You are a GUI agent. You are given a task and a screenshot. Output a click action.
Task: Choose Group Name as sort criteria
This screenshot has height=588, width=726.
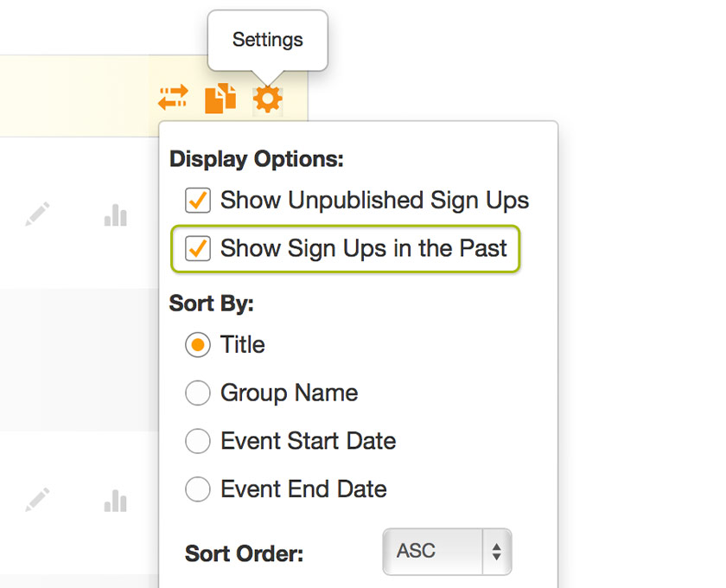click(x=197, y=393)
